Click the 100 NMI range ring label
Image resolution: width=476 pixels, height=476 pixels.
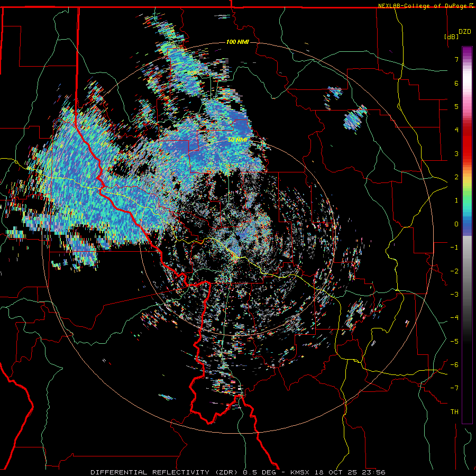[x=237, y=42]
